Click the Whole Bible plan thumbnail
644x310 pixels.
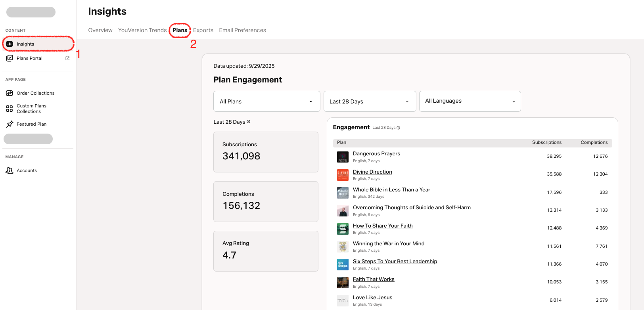(343, 193)
